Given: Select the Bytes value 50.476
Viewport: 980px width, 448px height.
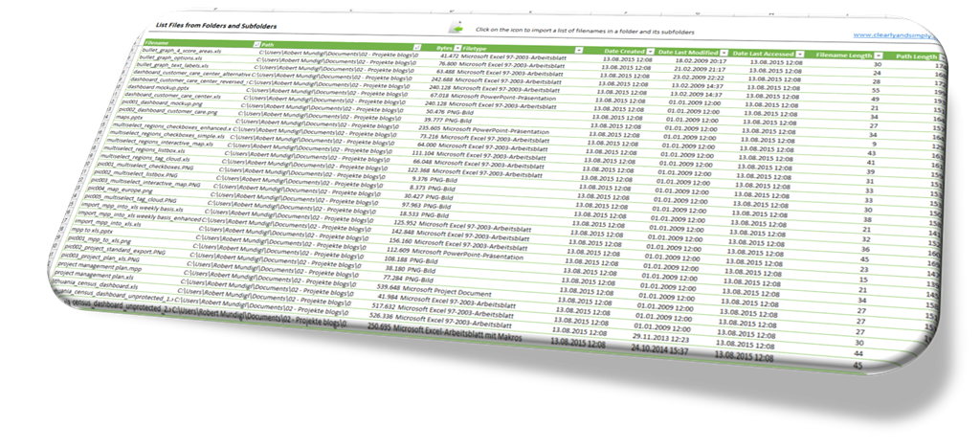Looking at the screenshot, I should [435, 112].
